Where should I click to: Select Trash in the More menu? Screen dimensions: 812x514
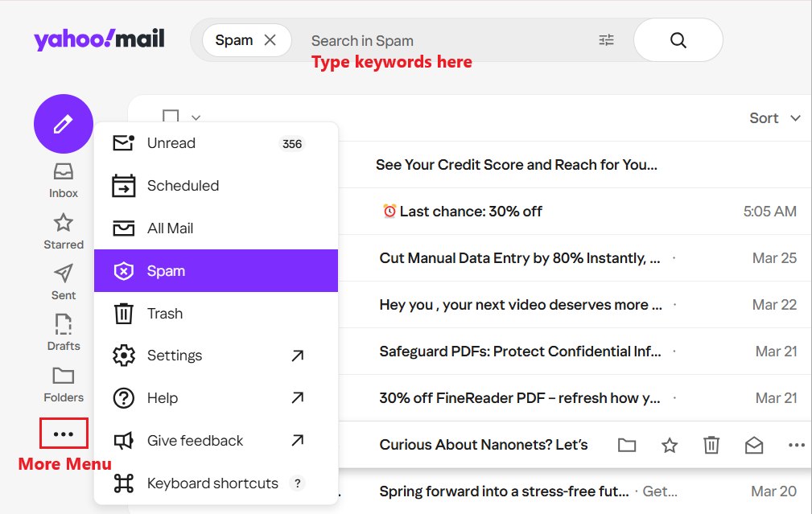pyautogui.click(x=166, y=313)
